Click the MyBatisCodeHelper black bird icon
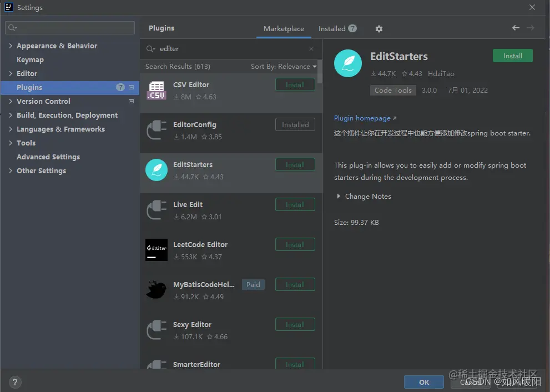550x392 pixels. (157, 290)
